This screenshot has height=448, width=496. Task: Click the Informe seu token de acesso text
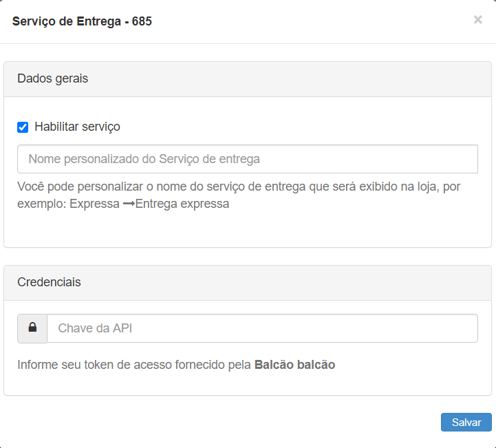134,365
